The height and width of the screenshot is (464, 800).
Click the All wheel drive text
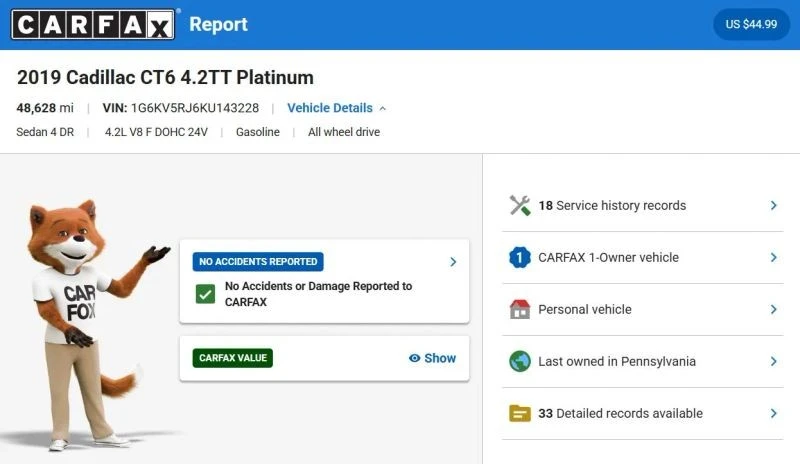pos(344,132)
